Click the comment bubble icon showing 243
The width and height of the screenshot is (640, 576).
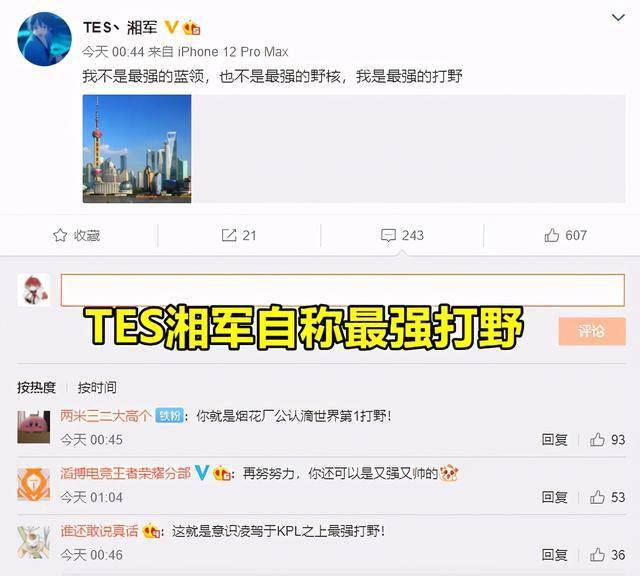[x=388, y=236]
